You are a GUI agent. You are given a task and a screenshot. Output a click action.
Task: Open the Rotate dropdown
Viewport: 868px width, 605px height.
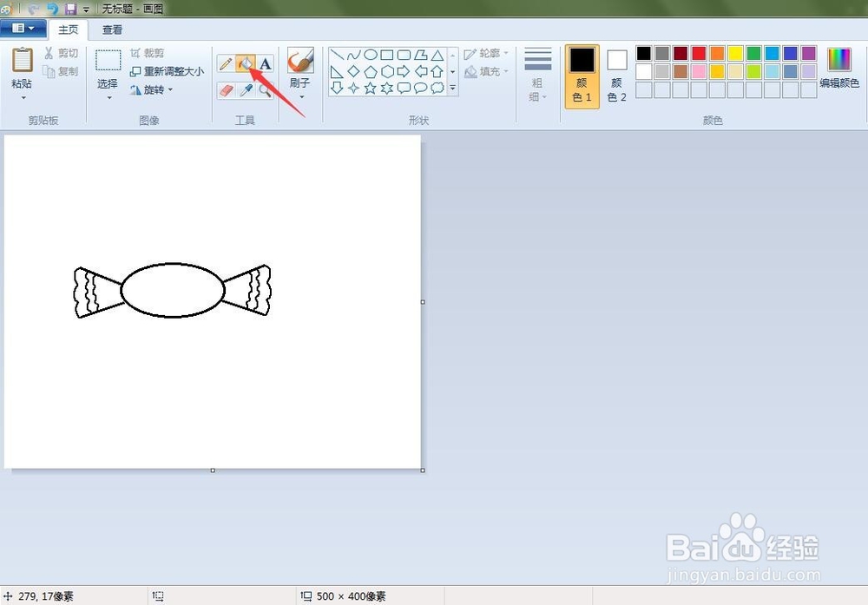pos(151,89)
